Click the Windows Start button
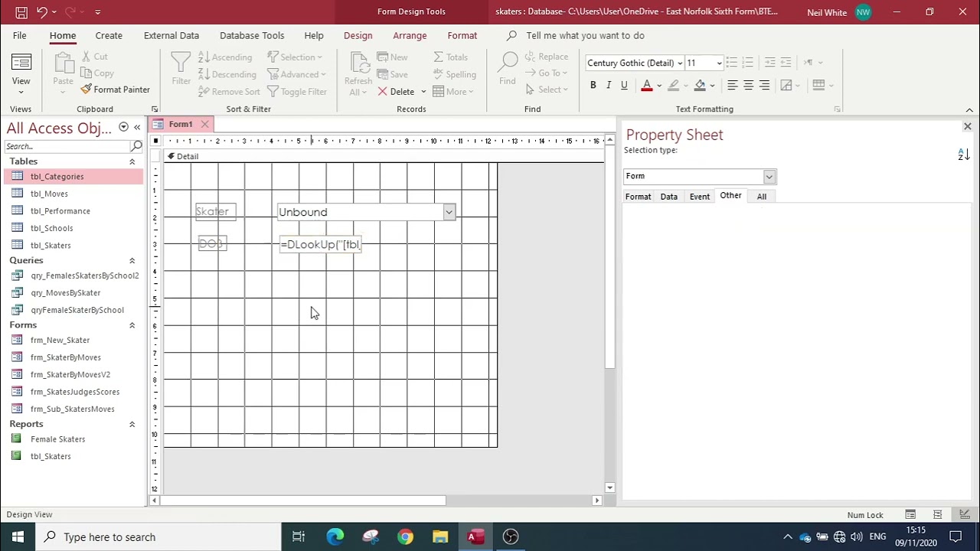Screen dimensions: 980x551 [18, 536]
